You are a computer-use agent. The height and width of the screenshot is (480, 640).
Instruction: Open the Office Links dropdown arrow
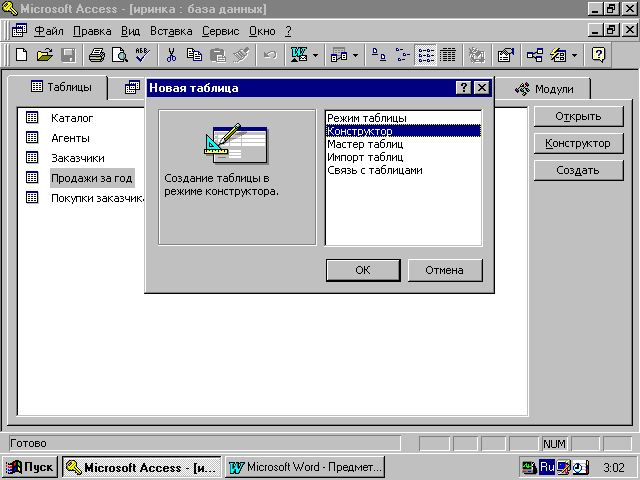point(315,55)
